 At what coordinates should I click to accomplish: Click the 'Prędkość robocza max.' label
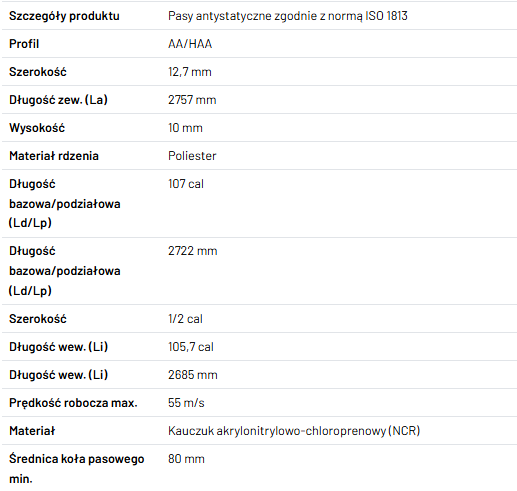pos(73,403)
